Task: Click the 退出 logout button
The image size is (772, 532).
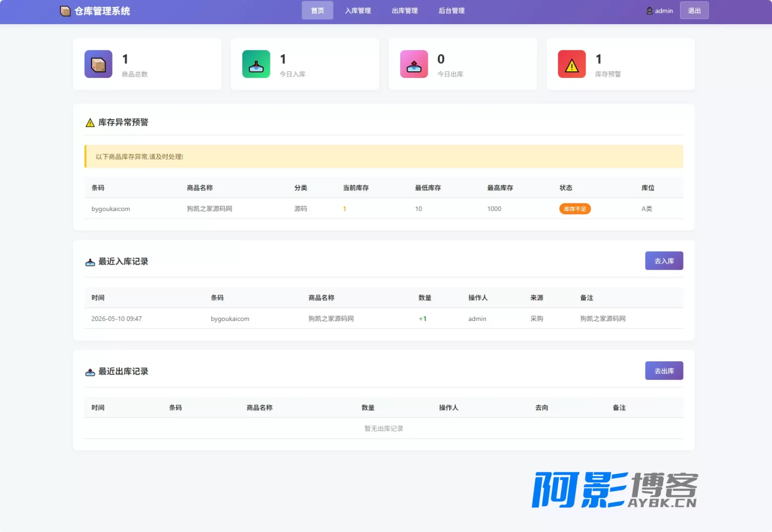Action: [x=694, y=11]
